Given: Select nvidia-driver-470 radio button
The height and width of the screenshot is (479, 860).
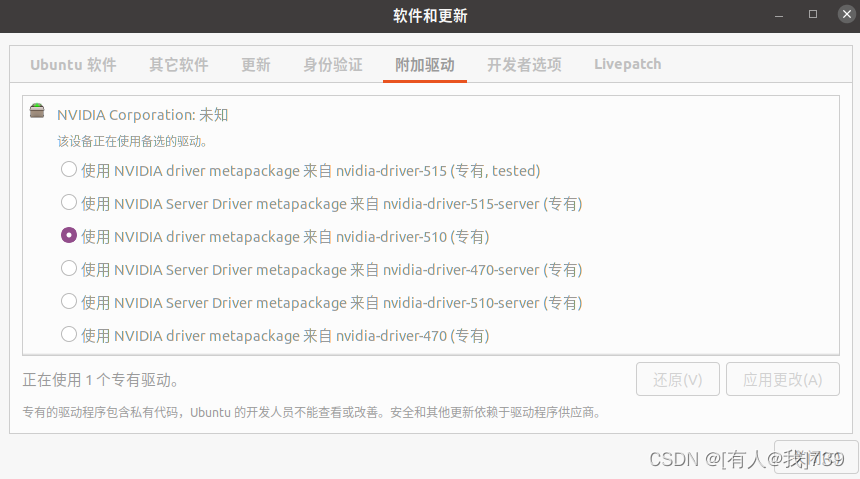Looking at the screenshot, I should (x=69, y=334).
